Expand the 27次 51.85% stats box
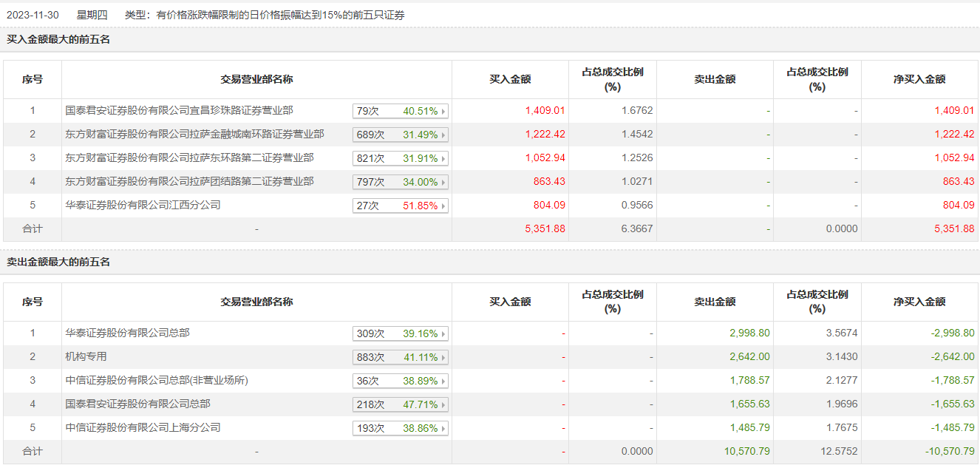 [x=401, y=206]
